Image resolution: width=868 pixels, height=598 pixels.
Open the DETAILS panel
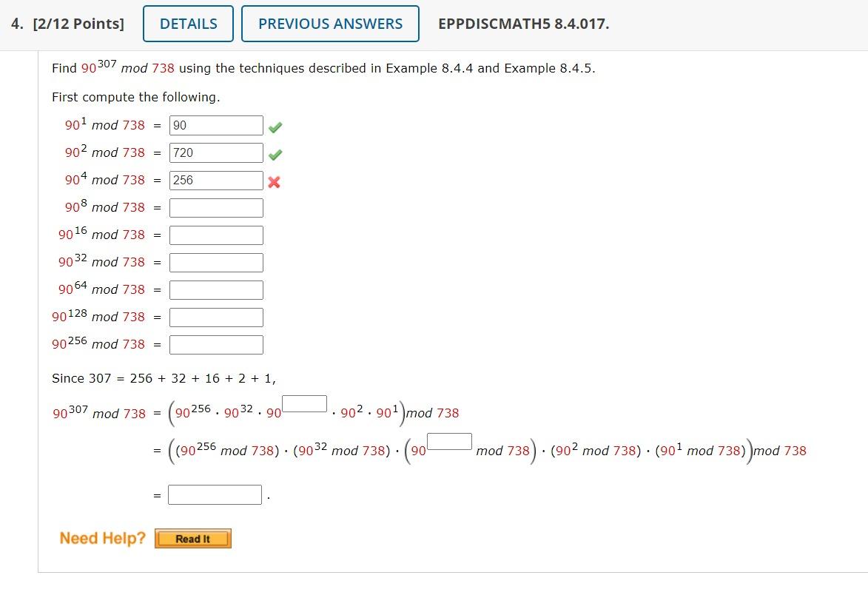coord(187,23)
